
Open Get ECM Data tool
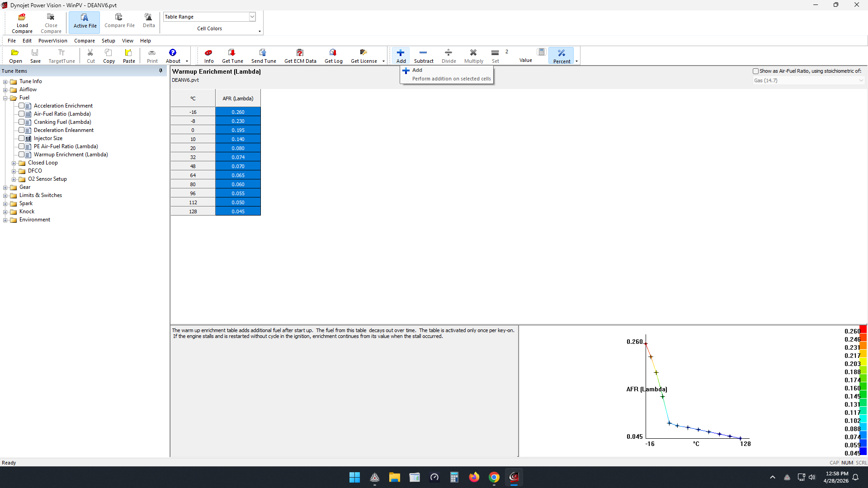click(x=300, y=53)
